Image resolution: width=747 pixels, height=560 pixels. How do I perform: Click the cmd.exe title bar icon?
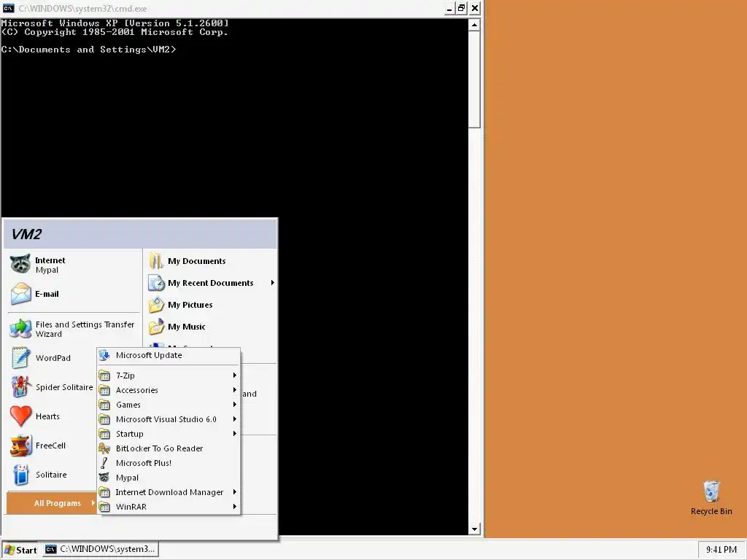(x=8, y=8)
